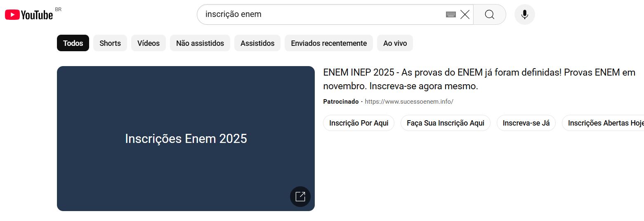Click the Inscrição Por Aqui chip
The image size is (644, 221).
(x=359, y=123)
